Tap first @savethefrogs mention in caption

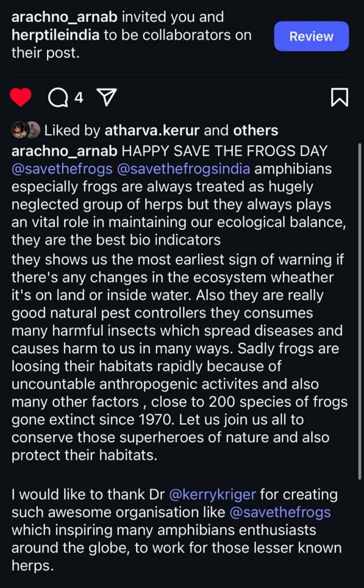(x=62, y=169)
